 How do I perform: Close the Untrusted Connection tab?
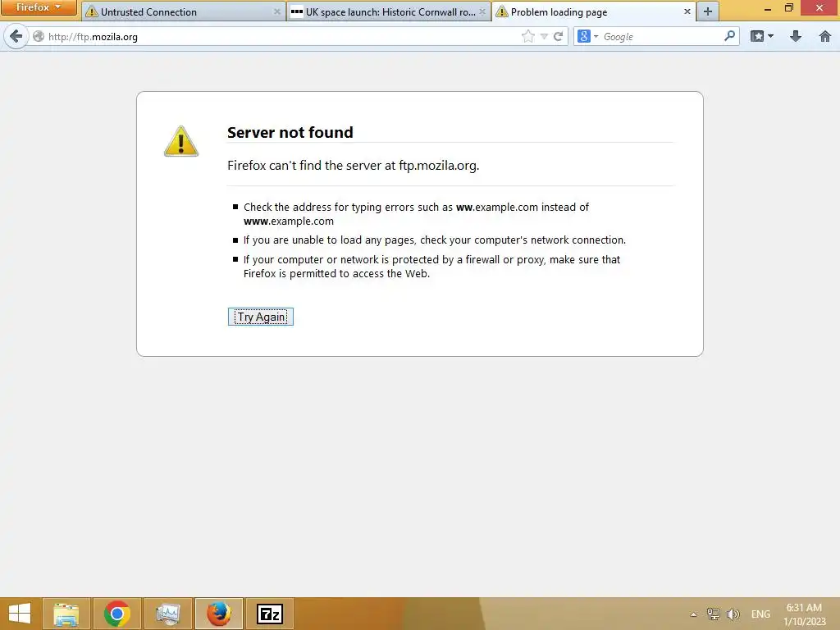coord(277,11)
